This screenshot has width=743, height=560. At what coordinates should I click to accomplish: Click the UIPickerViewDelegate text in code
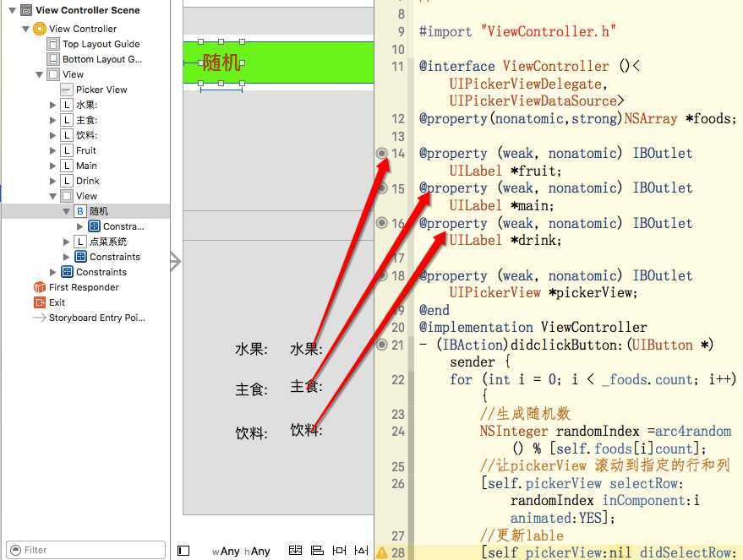click(x=526, y=84)
